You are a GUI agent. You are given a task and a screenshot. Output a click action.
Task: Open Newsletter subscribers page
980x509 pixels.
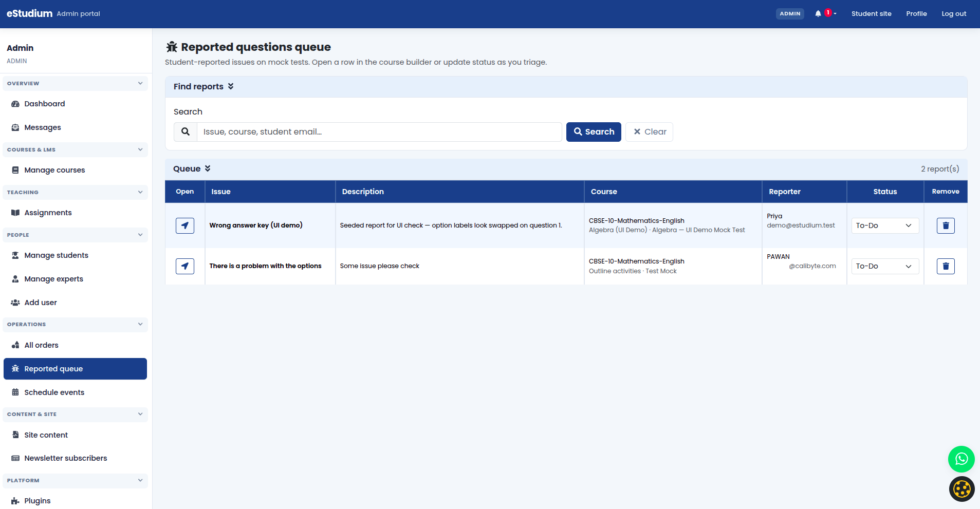[x=75, y=458]
